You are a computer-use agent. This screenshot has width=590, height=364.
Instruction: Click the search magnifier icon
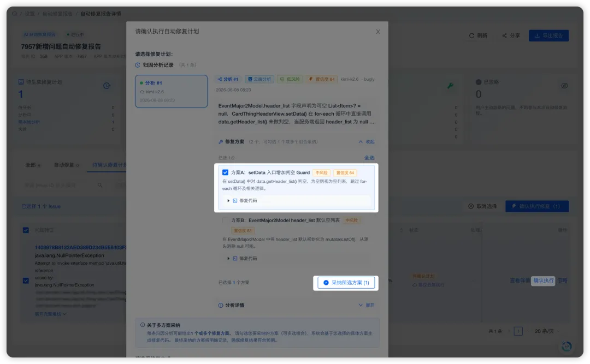tap(100, 186)
